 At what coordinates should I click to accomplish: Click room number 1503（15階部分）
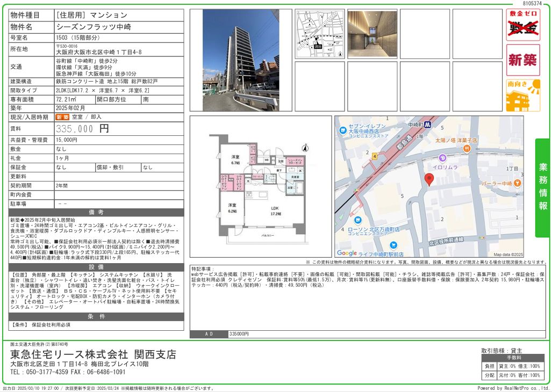tap(78, 38)
